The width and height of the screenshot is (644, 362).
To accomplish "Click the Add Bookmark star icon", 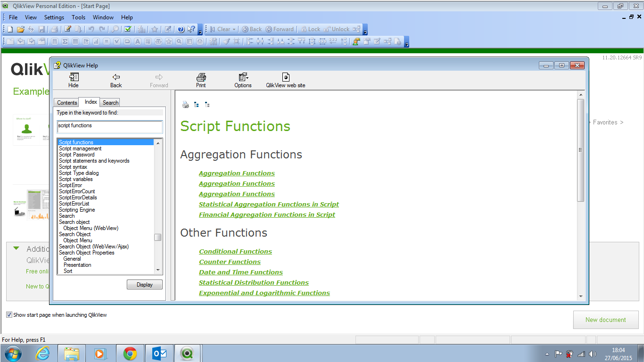I will (154, 29).
